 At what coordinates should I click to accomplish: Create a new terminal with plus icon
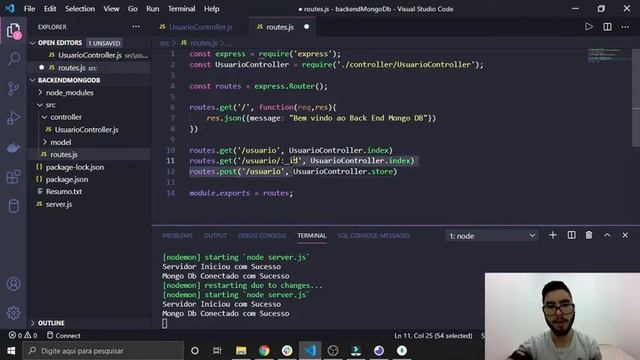pyautogui.click(x=553, y=235)
